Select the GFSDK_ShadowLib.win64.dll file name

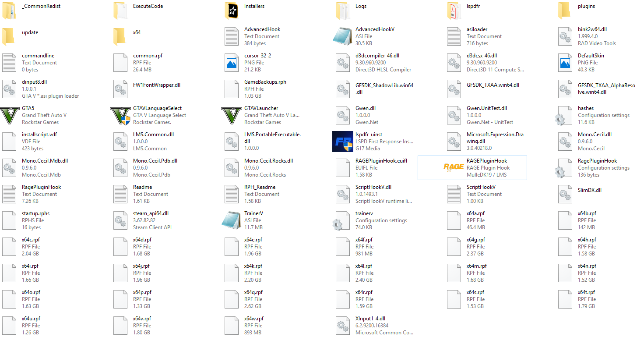tap(384, 89)
